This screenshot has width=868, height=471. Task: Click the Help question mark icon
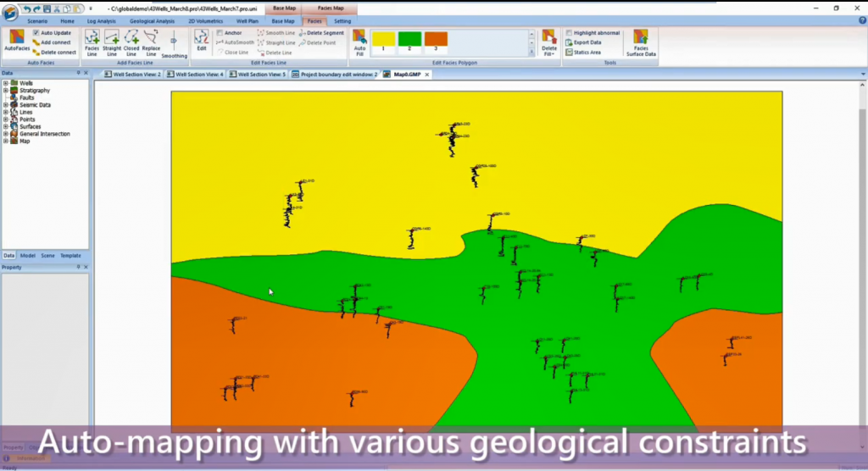point(862,20)
